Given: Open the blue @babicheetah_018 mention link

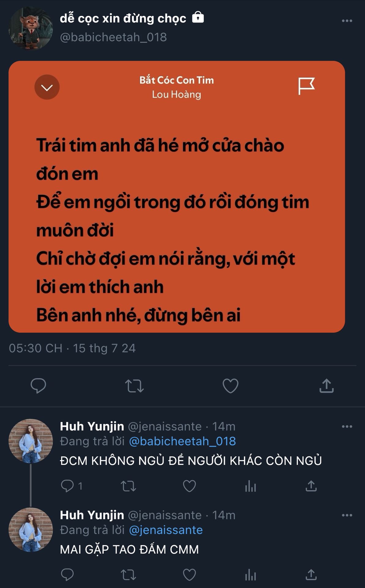Looking at the screenshot, I should 182,441.
